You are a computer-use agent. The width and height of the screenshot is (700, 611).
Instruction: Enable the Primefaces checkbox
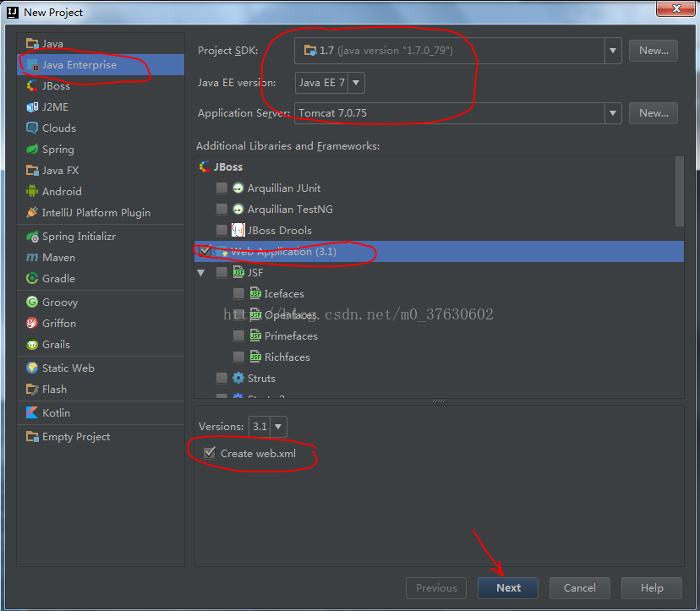(x=238, y=336)
